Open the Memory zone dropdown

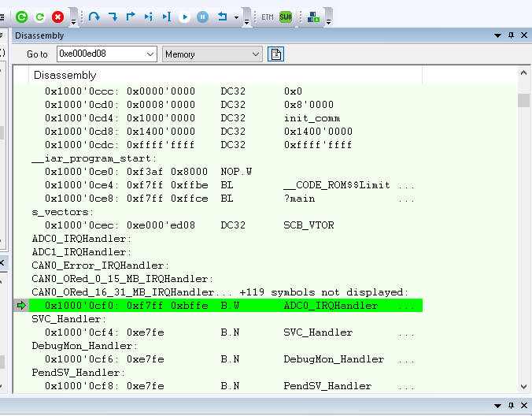[212, 54]
